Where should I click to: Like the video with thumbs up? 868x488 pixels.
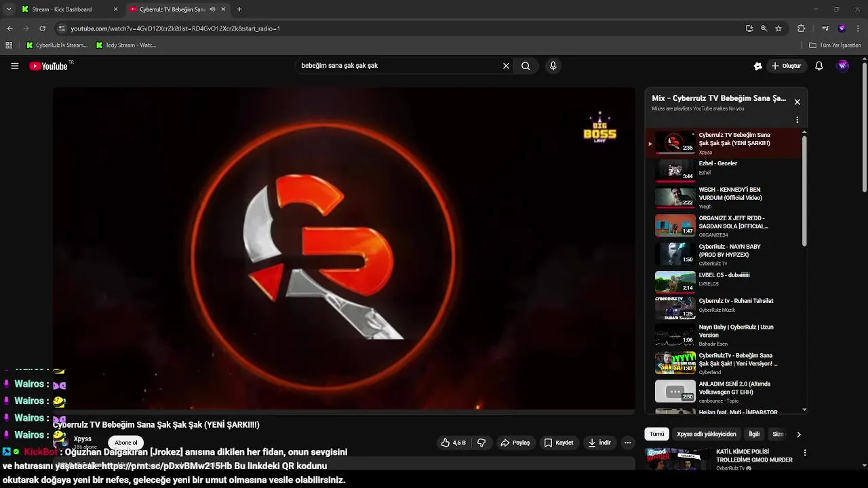[x=454, y=443]
